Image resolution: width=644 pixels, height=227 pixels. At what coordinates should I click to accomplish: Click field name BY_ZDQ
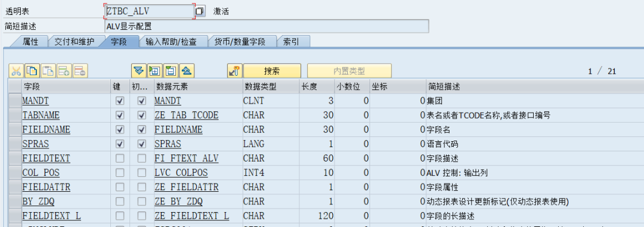(x=38, y=201)
